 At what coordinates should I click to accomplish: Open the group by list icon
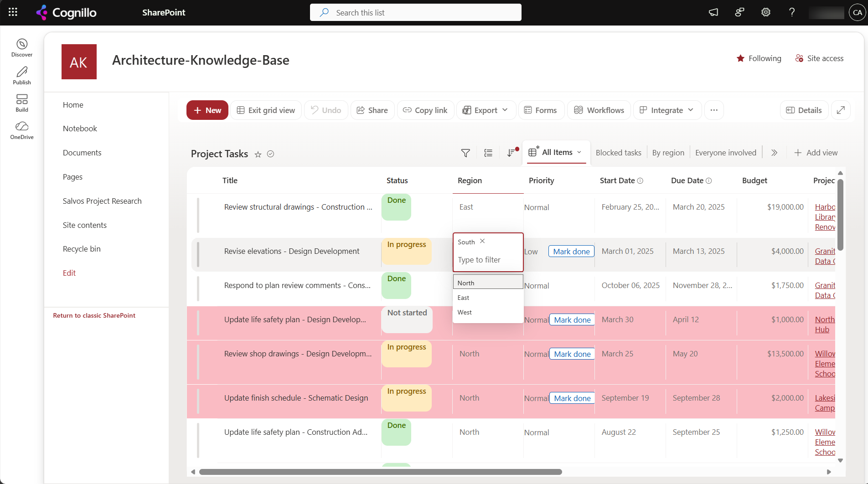[x=488, y=153]
